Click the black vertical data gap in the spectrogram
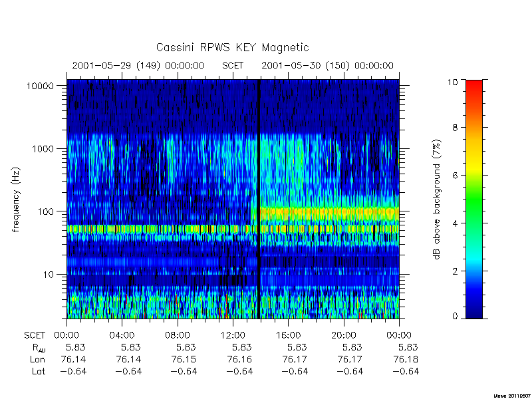The width and height of the screenshot is (532, 399). [259, 199]
